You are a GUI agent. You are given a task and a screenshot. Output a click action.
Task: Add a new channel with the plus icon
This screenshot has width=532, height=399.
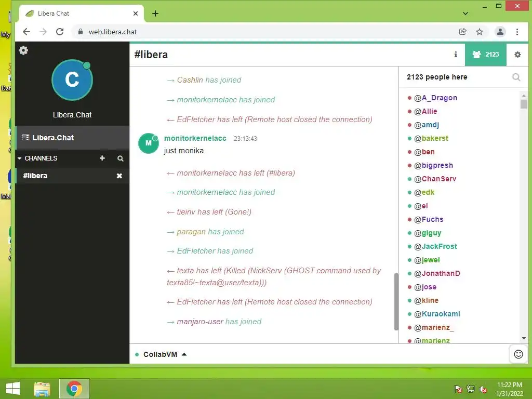[x=102, y=158]
